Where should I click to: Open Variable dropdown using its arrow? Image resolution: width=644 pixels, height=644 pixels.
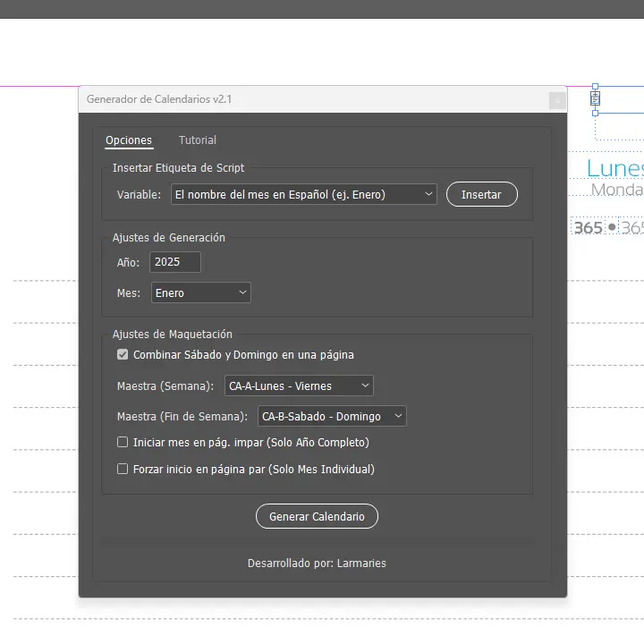(x=428, y=194)
